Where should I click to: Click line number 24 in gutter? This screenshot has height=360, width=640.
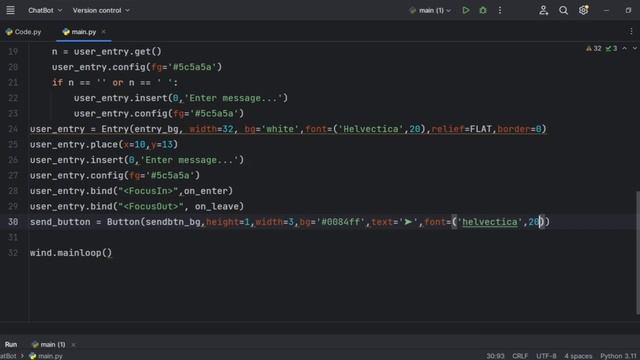(x=13, y=129)
